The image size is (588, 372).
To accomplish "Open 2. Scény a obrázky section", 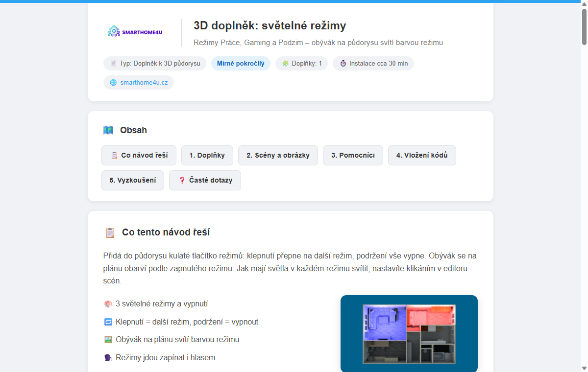I will (278, 155).
